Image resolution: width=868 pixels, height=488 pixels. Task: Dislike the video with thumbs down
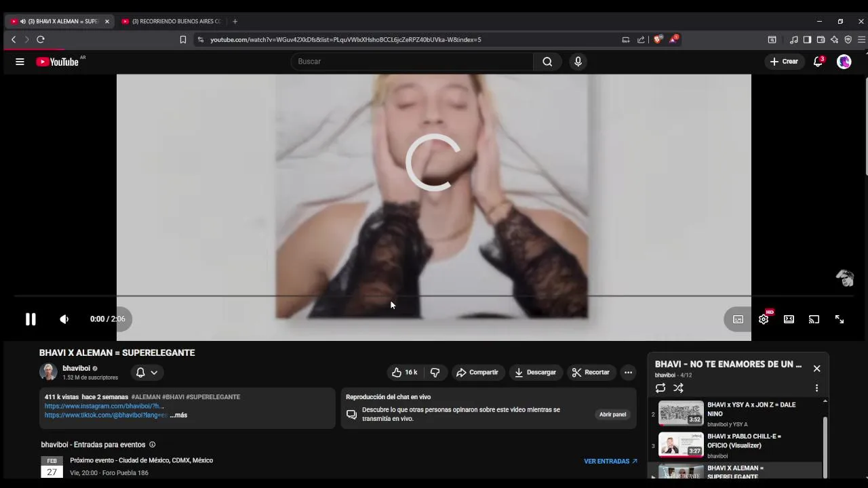pyautogui.click(x=435, y=372)
